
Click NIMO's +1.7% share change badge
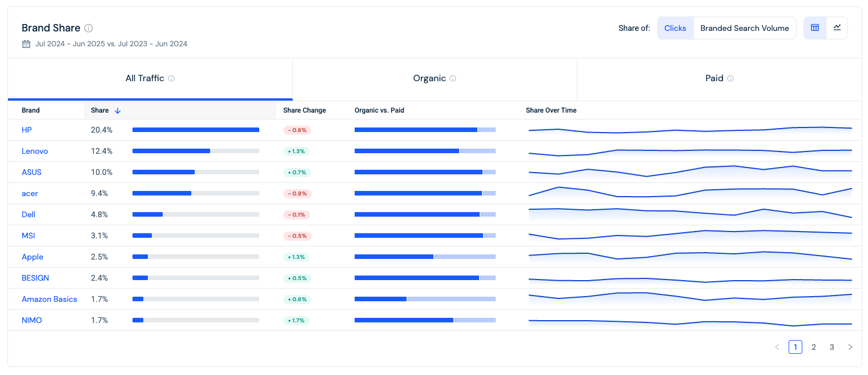click(297, 320)
